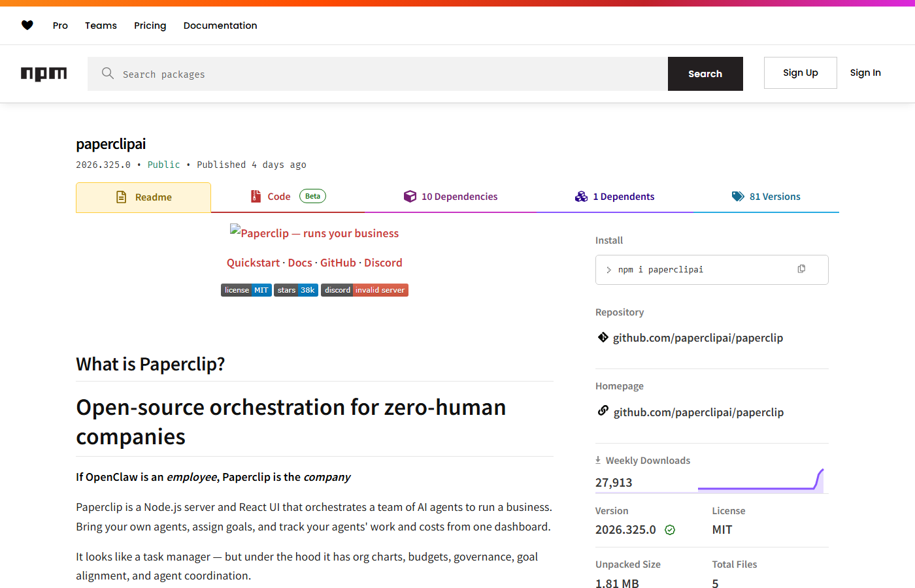Open the 1 Dependents tab
This screenshot has width=915, height=588.
(615, 197)
